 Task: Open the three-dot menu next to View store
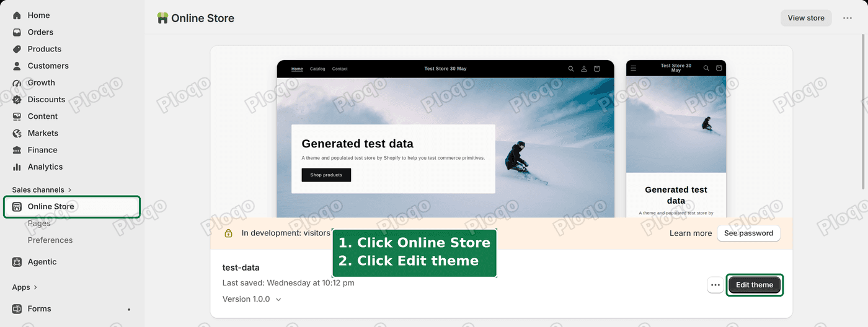pyautogui.click(x=848, y=18)
